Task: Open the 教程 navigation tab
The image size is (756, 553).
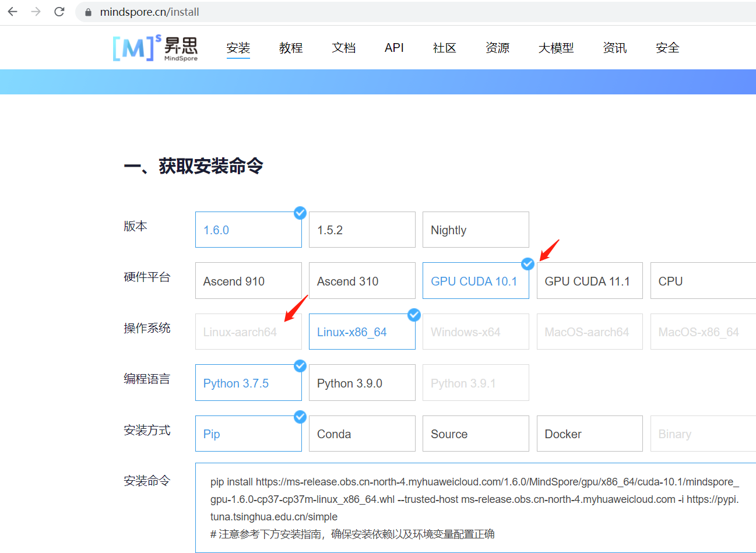Action: (x=291, y=48)
